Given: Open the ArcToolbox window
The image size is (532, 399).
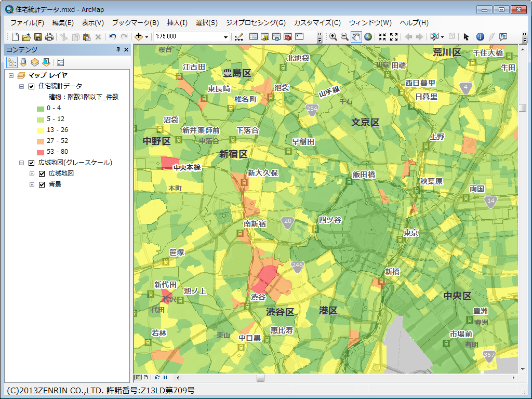Looking at the screenshot, I should pyautogui.click(x=288, y=37).
